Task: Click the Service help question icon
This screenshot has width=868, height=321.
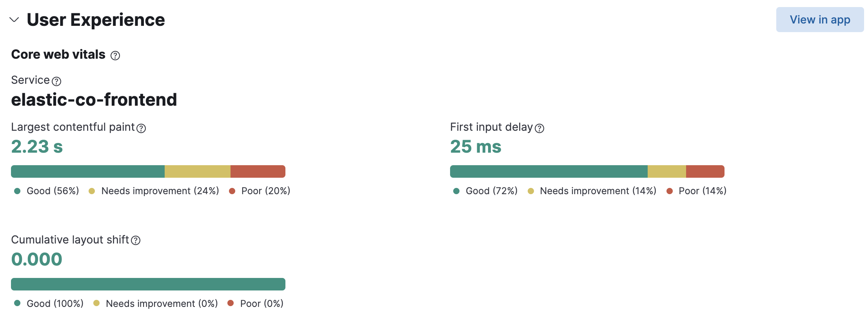Action: click(56, 81)
